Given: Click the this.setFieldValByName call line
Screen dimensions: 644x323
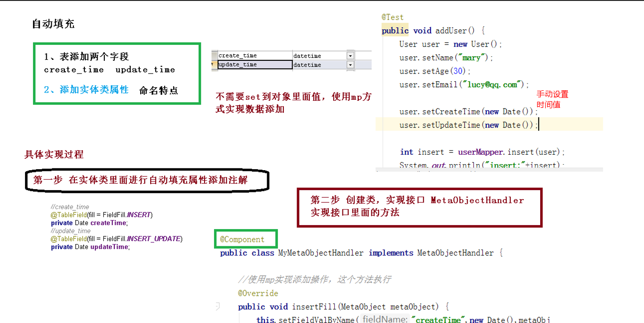Looking at the screenshot, I should (x=403, y=319).
